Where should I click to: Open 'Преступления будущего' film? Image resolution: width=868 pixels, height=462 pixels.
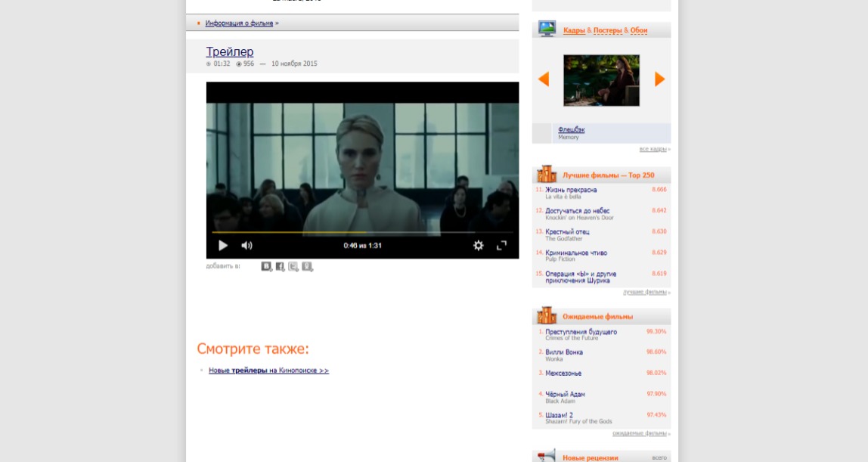tap(581, 332)
